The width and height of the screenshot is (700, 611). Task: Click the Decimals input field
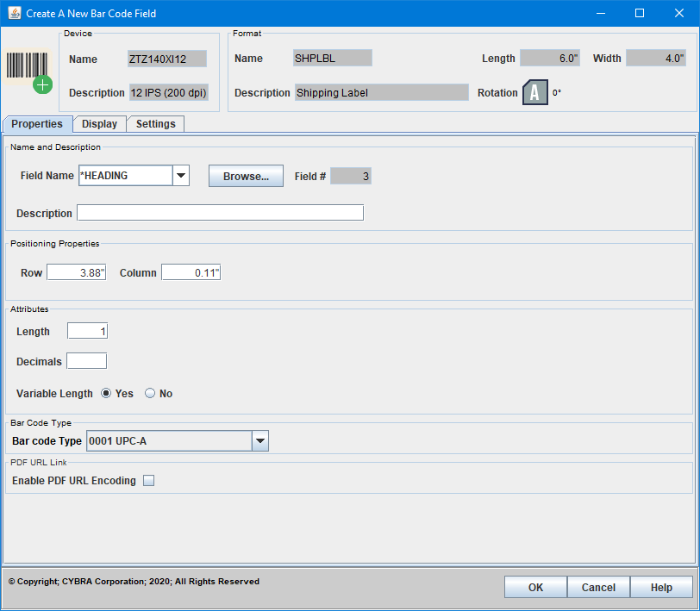[86, 360]
